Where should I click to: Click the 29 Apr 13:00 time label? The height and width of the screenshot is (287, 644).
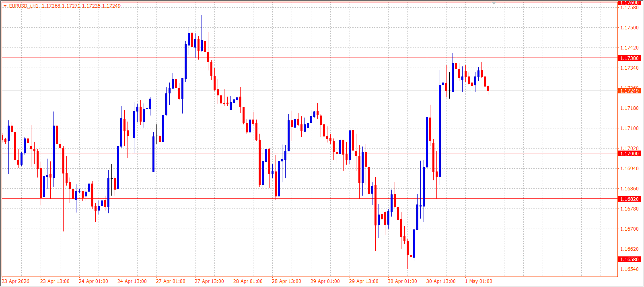click(364, 281)
